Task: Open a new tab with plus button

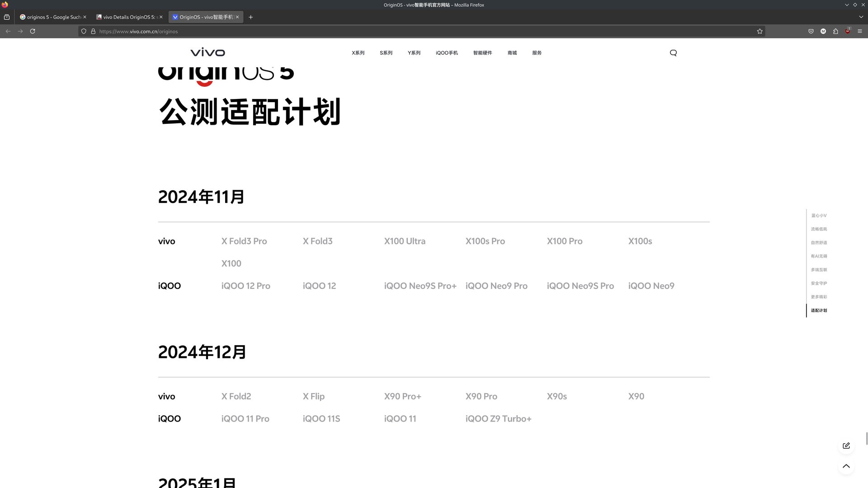Action: [251, 17]
